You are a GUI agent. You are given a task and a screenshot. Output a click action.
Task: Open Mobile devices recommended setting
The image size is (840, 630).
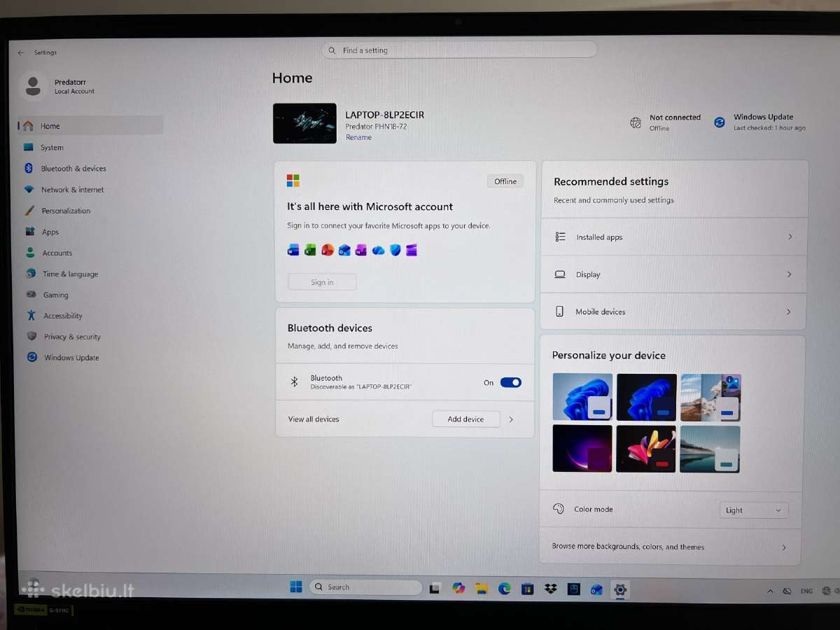(x=673, y=311)
